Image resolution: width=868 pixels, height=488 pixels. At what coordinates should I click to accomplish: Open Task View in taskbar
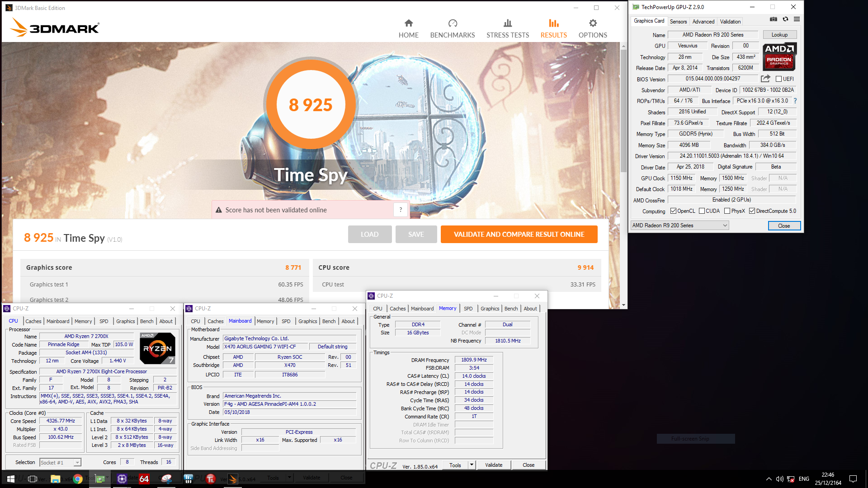(33, 479)
